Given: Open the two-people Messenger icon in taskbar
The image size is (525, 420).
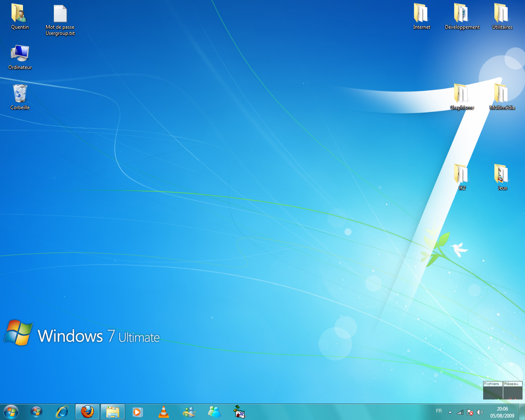Looking at the screenshot, I should click(x=214, y=412).
